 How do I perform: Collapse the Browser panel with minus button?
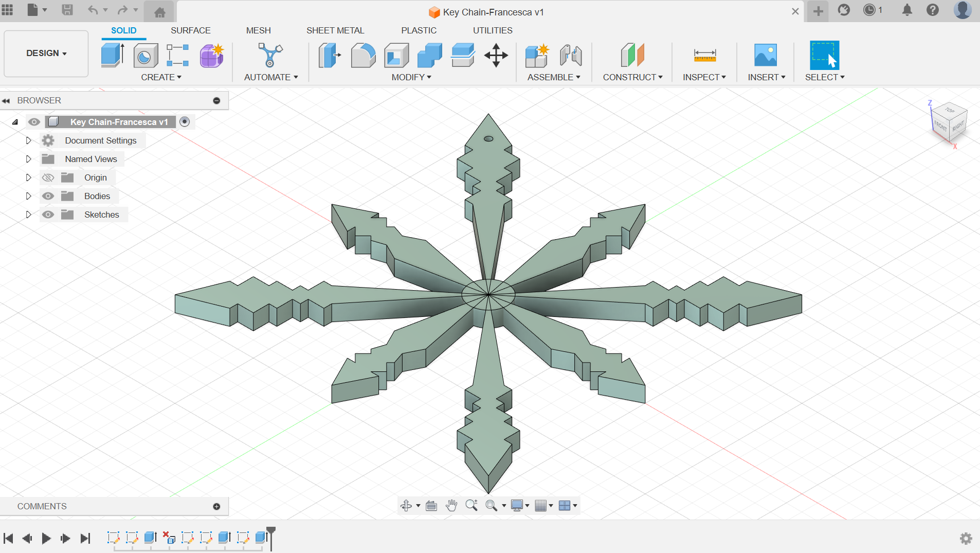tap(216, 101)
